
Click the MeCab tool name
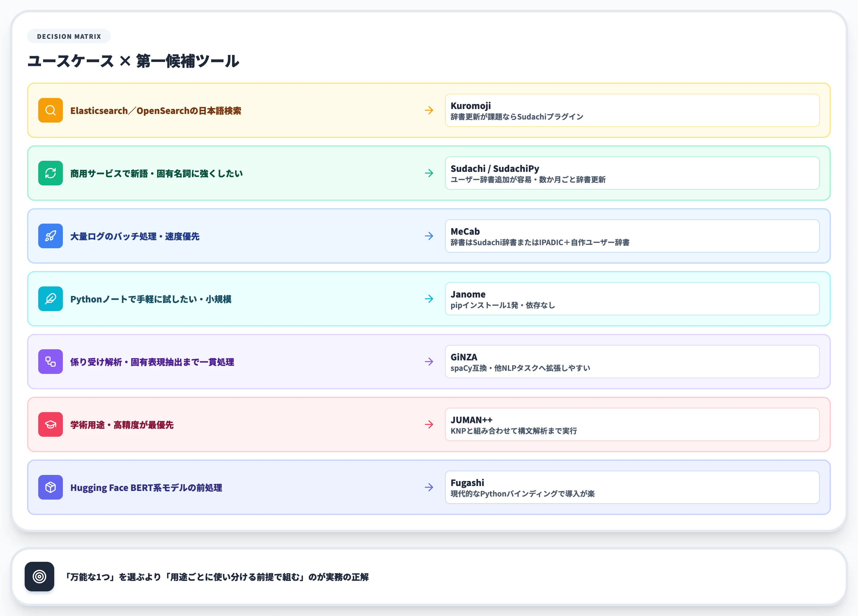[465, 231]
